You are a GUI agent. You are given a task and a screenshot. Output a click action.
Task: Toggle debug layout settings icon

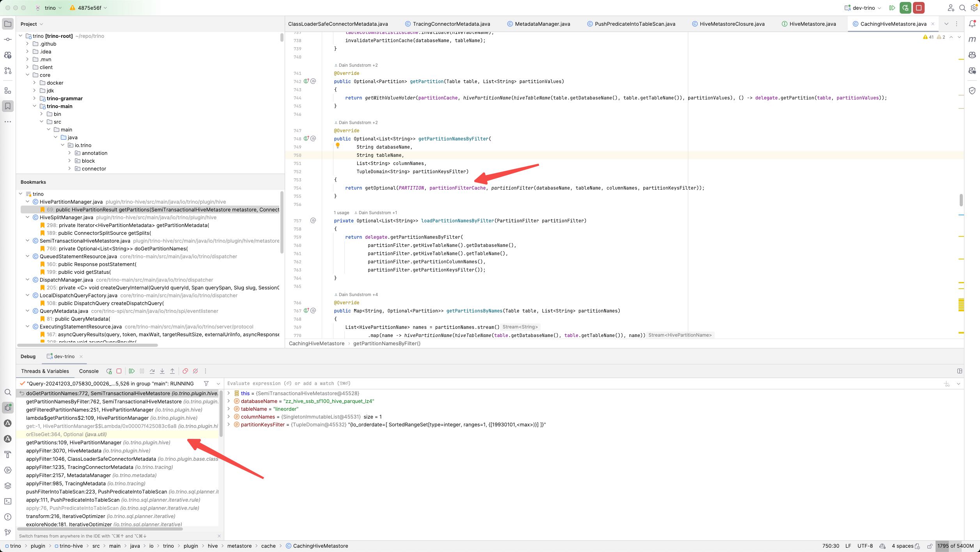point(960,371)
